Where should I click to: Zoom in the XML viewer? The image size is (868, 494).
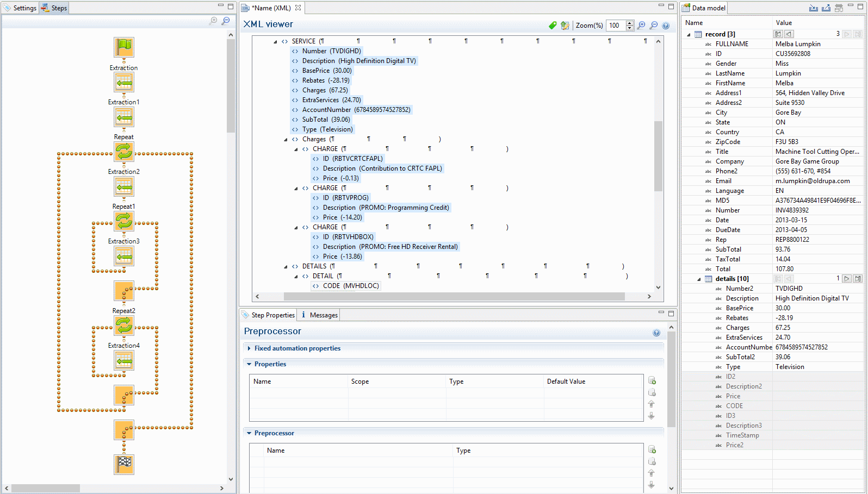642,26
